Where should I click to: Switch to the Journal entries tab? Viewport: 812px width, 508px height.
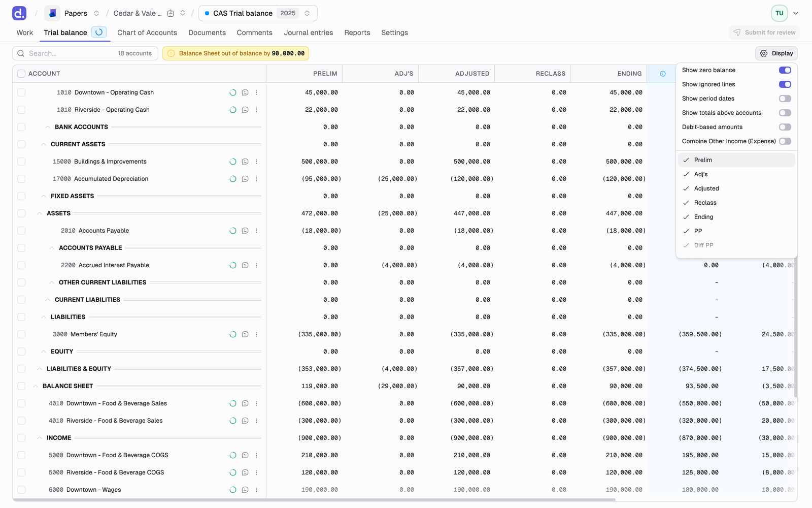(309, 33)
